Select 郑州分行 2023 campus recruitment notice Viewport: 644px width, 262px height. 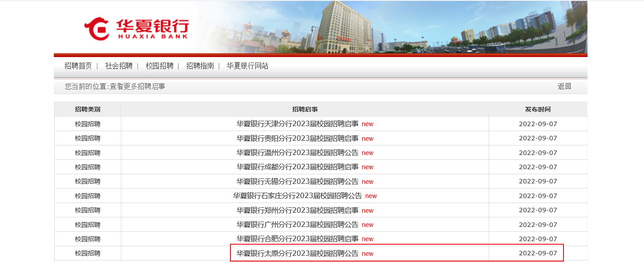(x=297, y=210)
